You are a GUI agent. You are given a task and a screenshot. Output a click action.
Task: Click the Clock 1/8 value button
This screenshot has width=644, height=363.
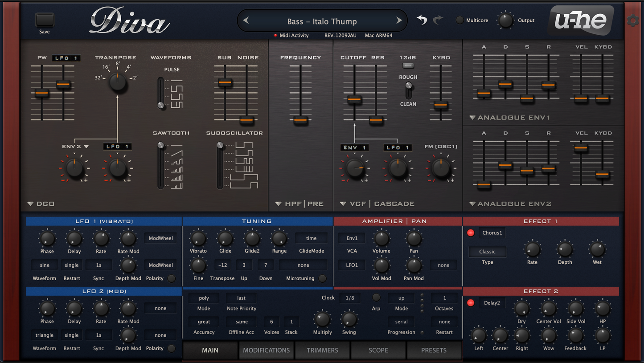(x=350, y=298)
